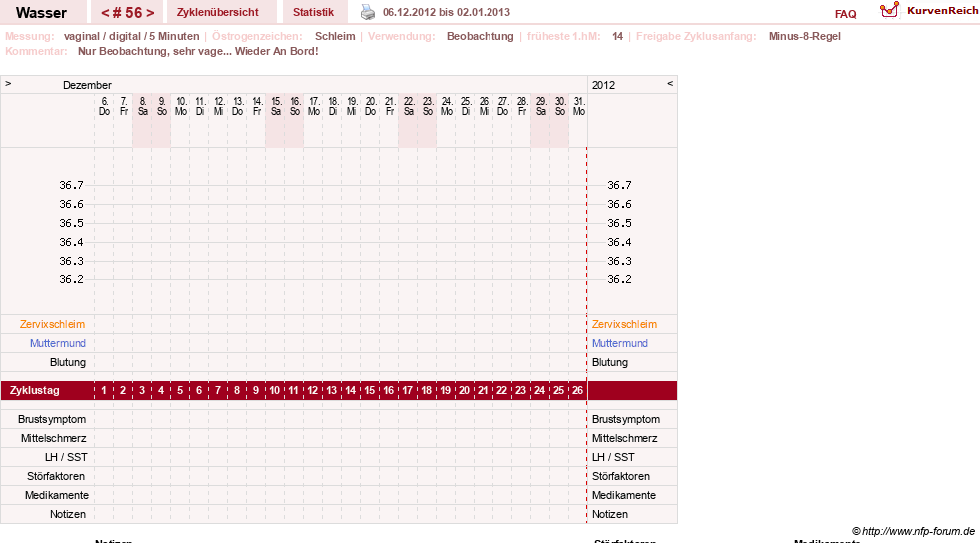
Task: Click the Schleim Östrogenzeichen value
Action: point(335,36)
